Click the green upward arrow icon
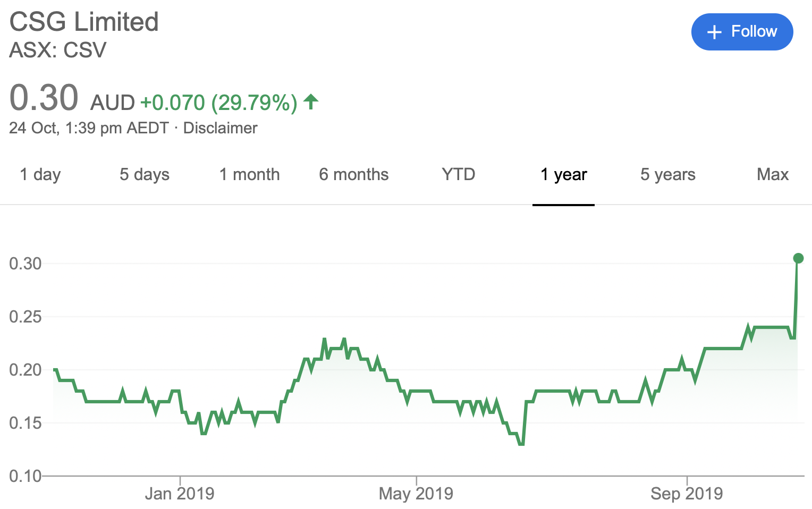This screenshot has height=509, width=812. coord(311,101)
